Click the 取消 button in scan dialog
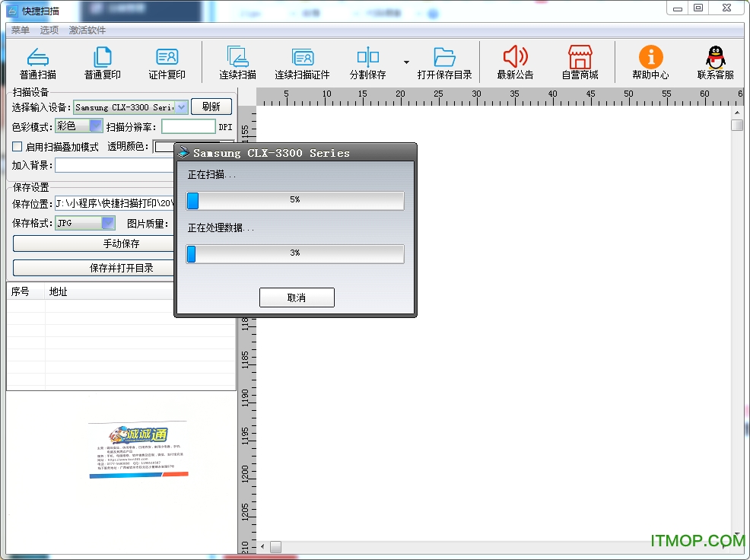Viewport: 750px width, 560px height. [x=297, y=297]
